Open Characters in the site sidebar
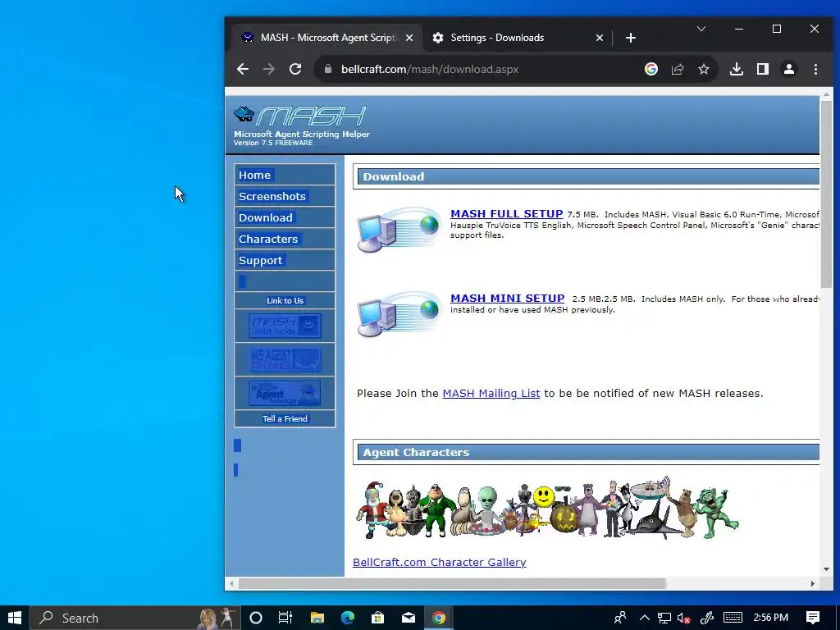Image resolution: width=840 pixels, height=630 pixels. [x=268, y=239]
